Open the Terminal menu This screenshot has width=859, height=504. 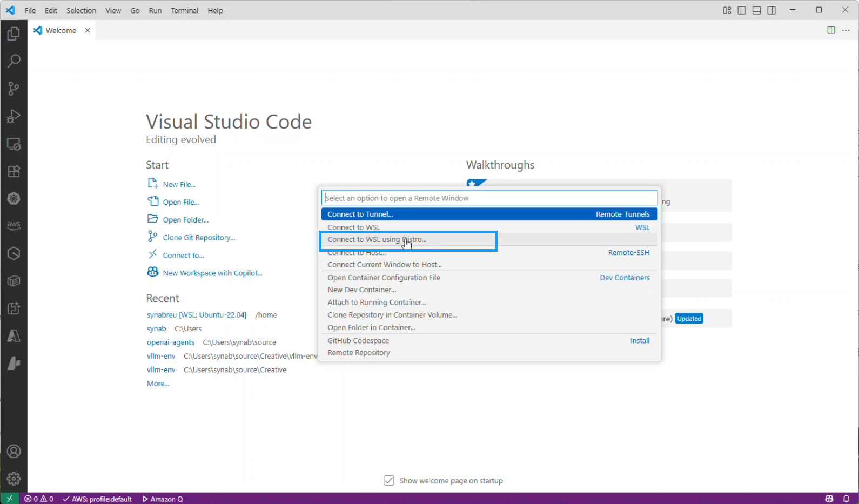click(x=185, y=10)
